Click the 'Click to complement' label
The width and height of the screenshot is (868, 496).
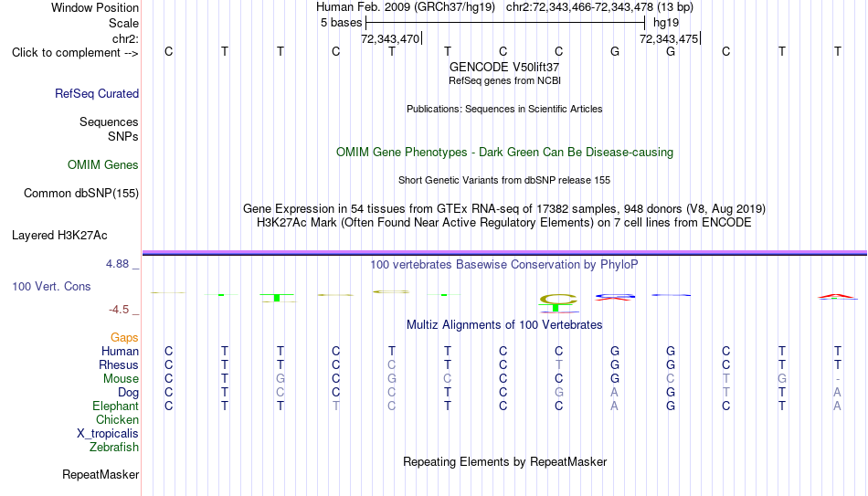pyautogui.click(x=75, y=53)
